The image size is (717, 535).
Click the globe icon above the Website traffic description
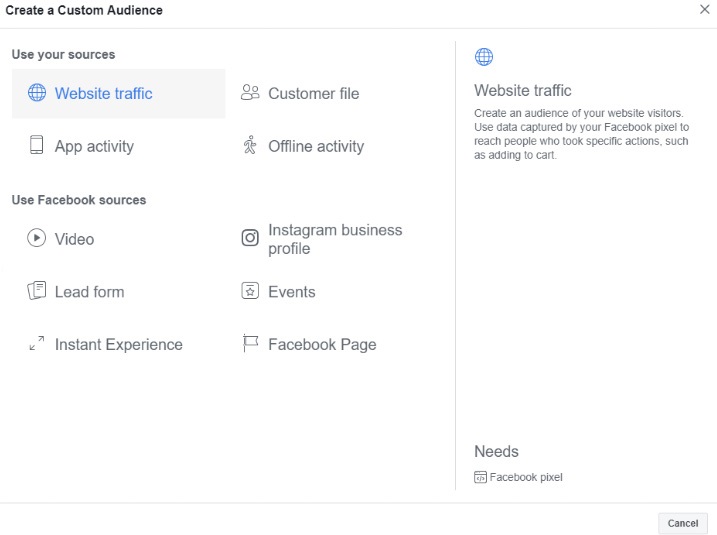click(x=484, y=57)
